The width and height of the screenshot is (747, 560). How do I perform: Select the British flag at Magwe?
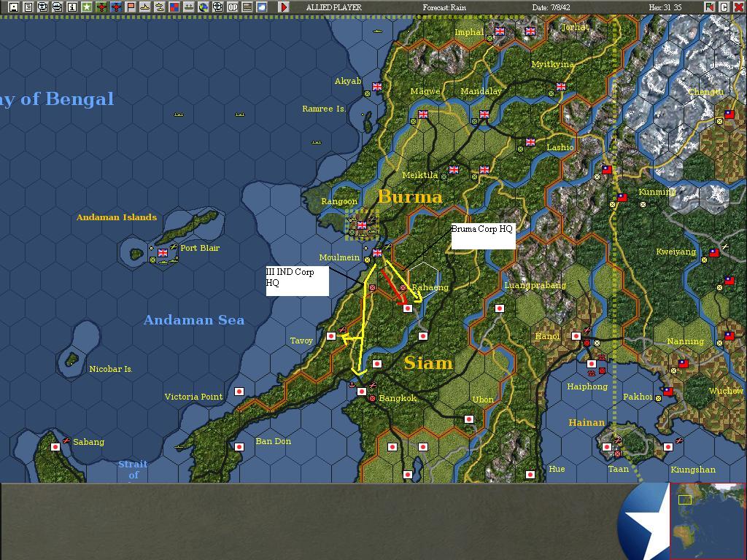click(x=423, y=114)
